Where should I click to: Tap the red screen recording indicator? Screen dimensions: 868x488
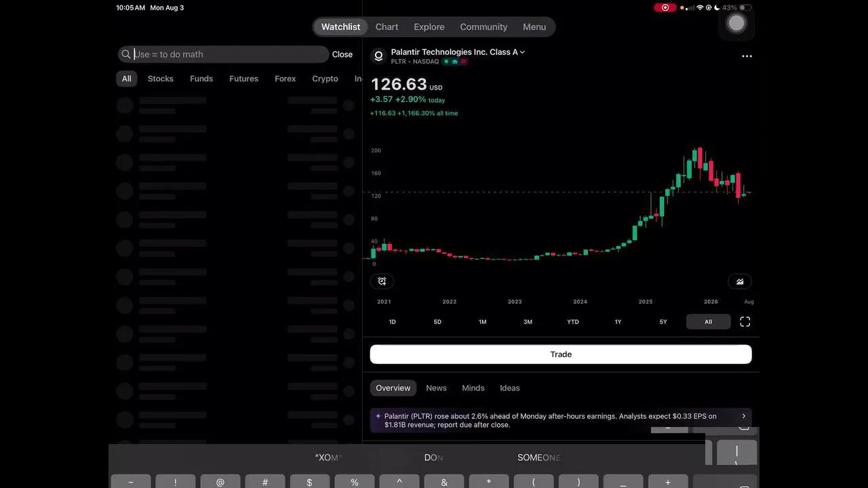point(665,7)
